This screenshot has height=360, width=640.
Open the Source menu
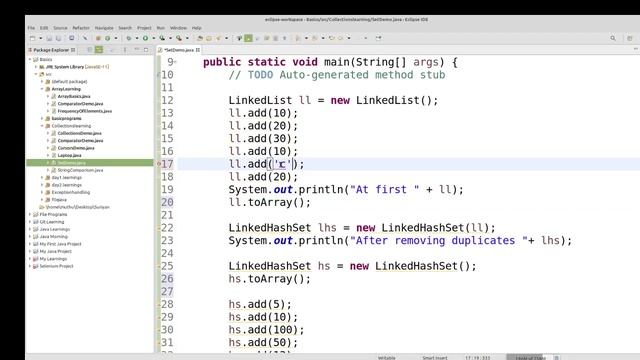coord(60,28)
